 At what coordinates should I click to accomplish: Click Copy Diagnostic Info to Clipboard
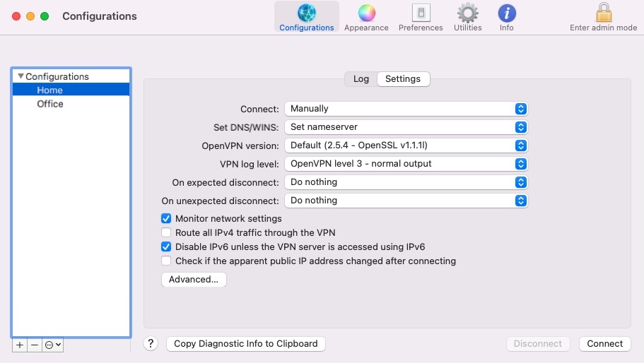246,344
